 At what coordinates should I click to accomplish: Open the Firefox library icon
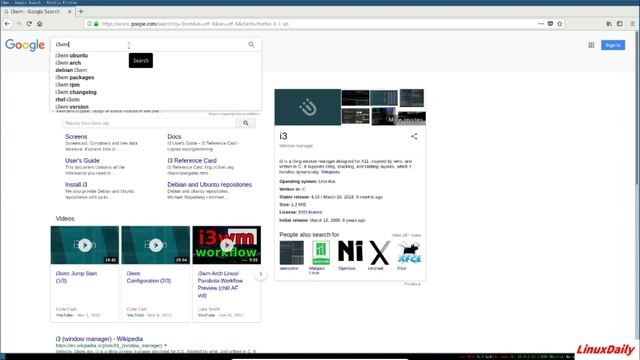pyautogui.click(x=609, y=24)
